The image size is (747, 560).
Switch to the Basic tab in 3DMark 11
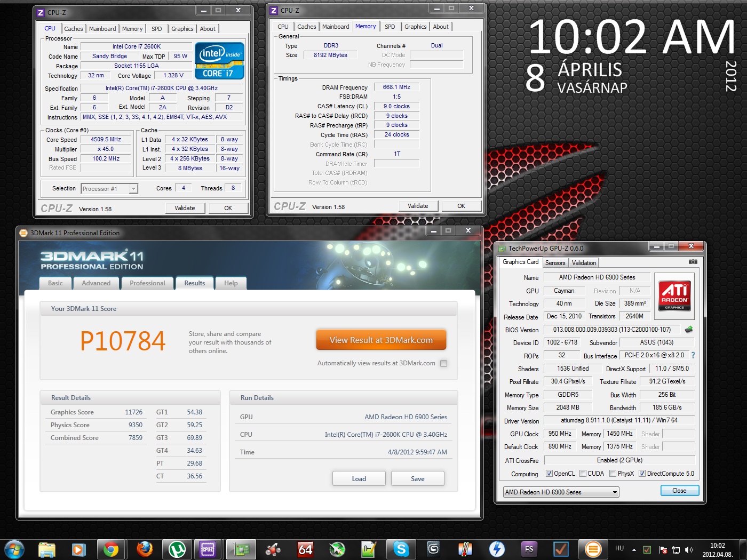[55, 283]
